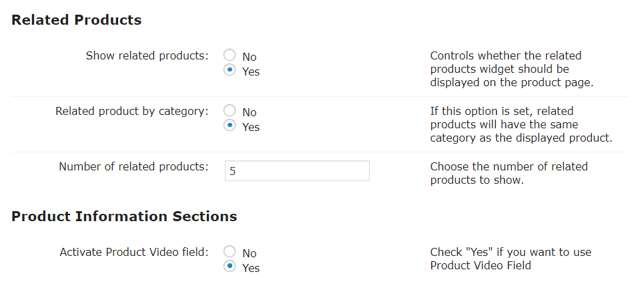Click the related products widget description text
The height and width of the screenshot is (290, 644).
pos(511,69)
